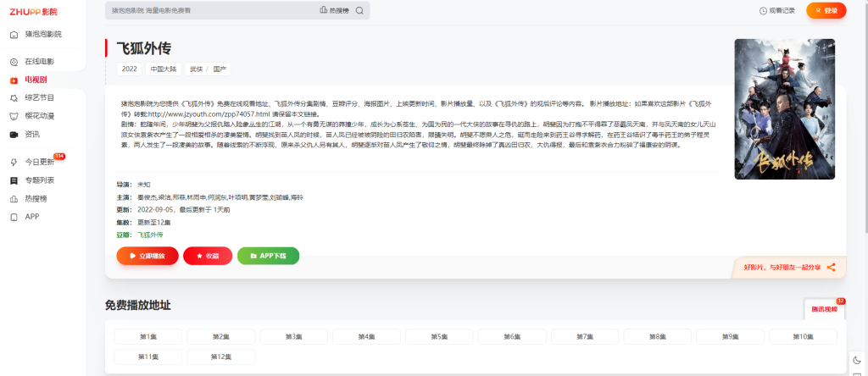
Task: Click the 免费播放地址 heading
Action: (138, 305)
